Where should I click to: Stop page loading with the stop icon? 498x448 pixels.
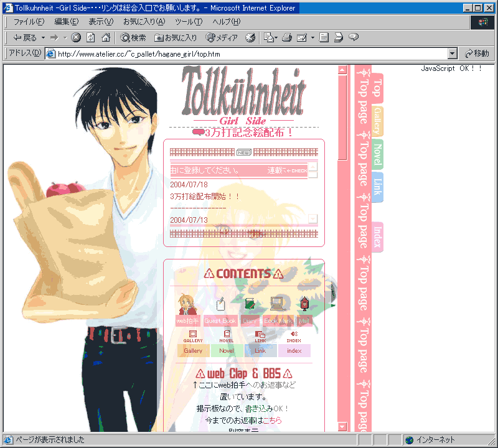(x=75, y=38)
